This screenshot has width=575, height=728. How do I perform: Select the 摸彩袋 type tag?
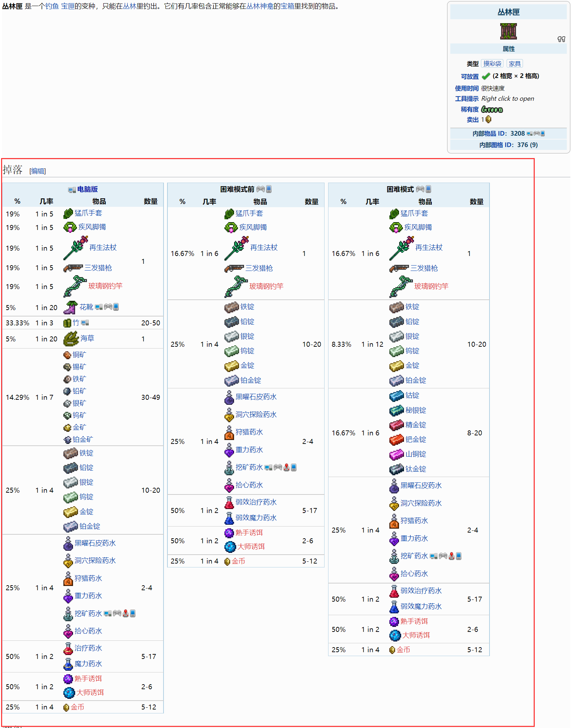pos(492,64)
